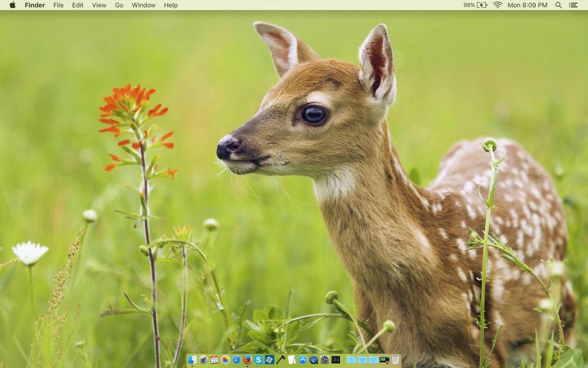Click the Spotlight search magnifier icon
The image size is (588, 368).
click(559, 5)
